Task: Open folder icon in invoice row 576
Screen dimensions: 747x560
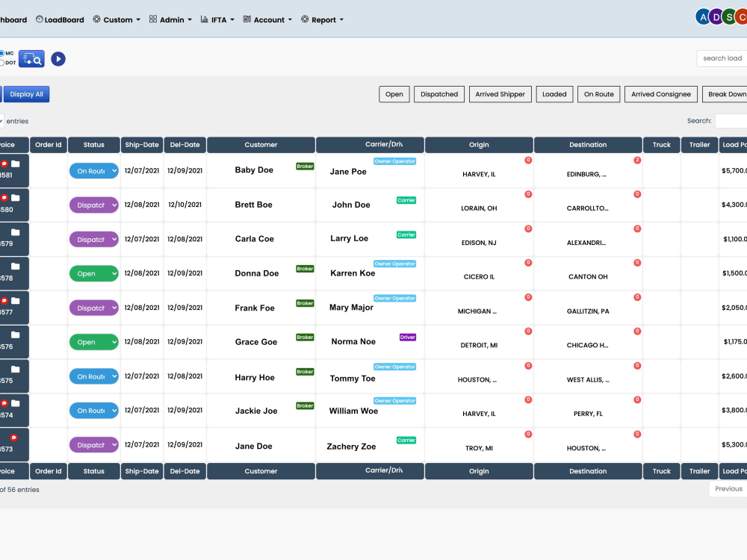Action: point(15,335)
